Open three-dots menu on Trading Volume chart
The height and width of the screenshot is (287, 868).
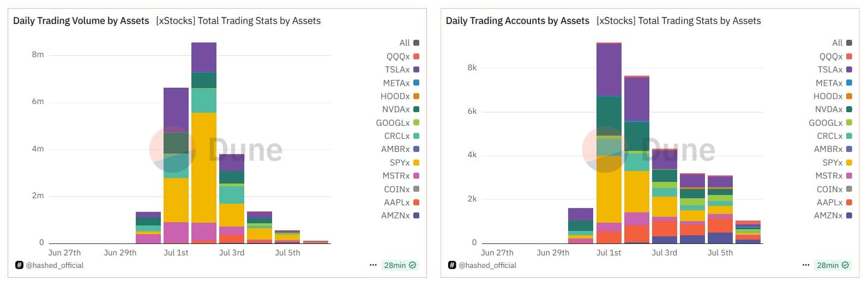373,265
